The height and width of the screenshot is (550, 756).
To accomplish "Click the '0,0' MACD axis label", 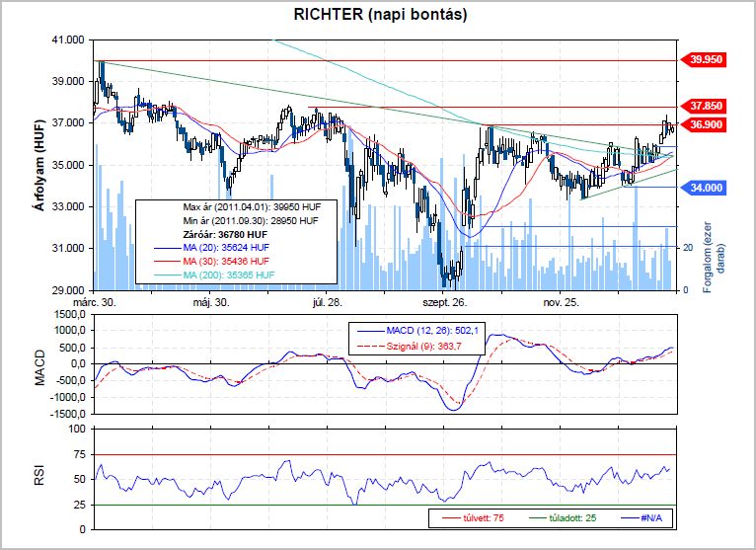I will [79, 363].
